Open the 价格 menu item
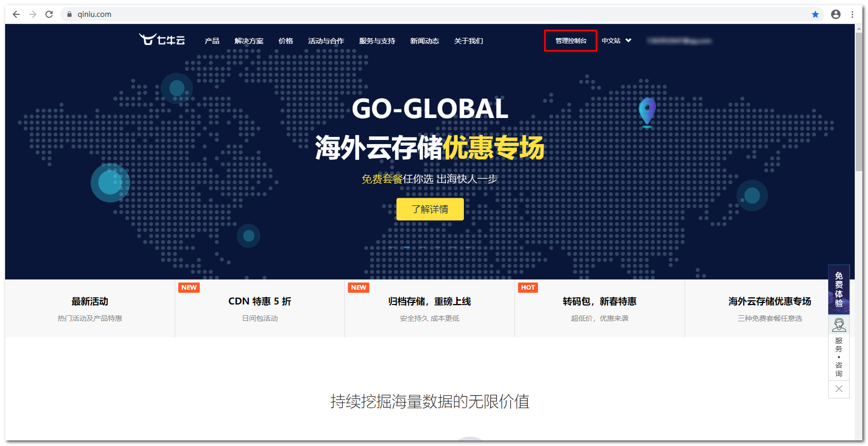 [286, 41]
